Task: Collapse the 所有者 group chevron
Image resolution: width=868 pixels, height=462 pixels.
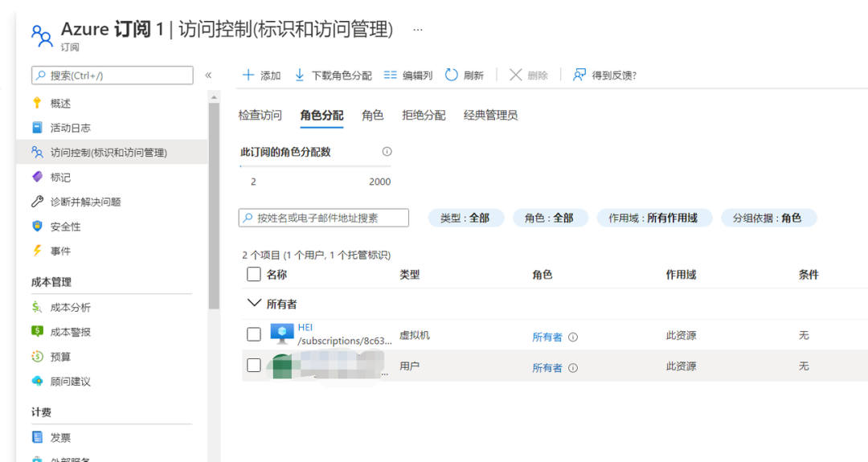Action: [254, 303]
